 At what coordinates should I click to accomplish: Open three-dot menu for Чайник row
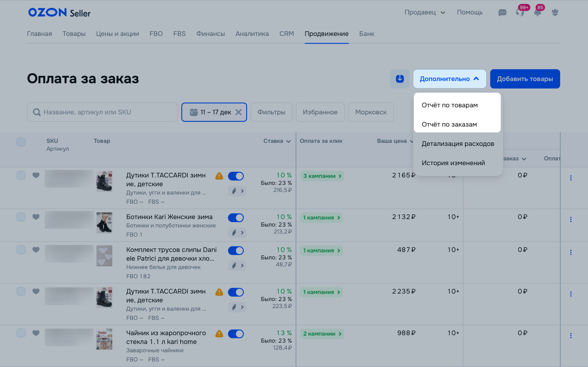pyautogui.click(x=571, y=336)
